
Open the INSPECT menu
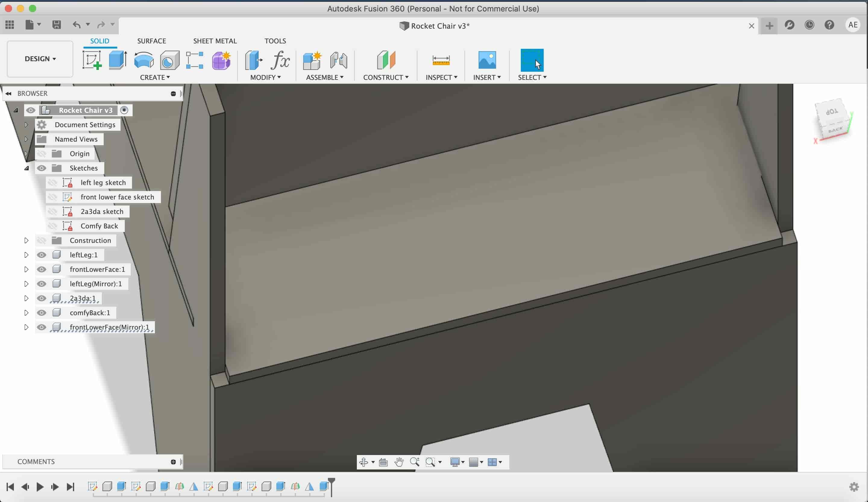coord(441,77)
